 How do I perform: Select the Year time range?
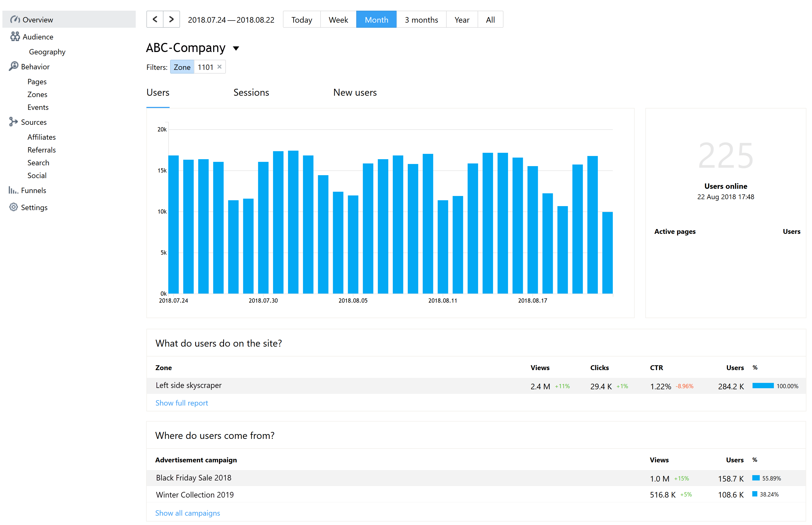(x=462, y=19)
